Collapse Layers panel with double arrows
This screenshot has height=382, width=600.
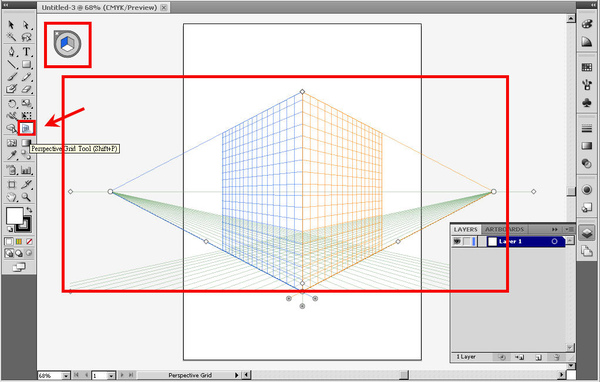(554, 229)
